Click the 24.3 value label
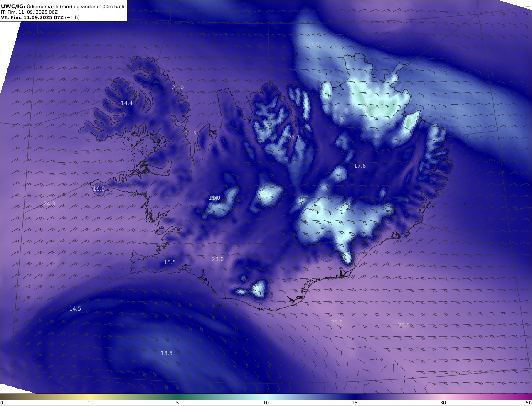Viewport: 532px width, 406px height. coord(49,203)
